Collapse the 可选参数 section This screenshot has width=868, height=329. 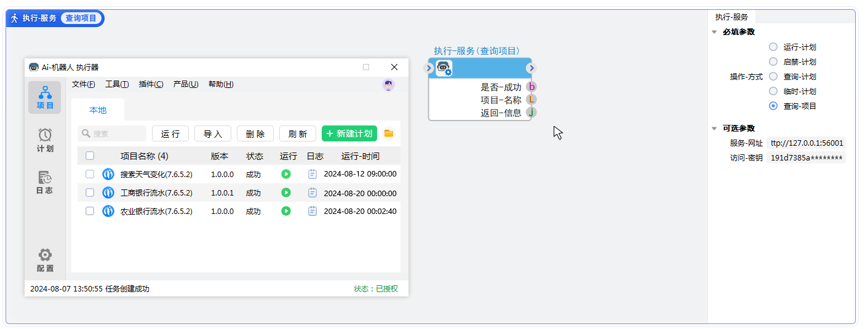(x=714, y=129)
